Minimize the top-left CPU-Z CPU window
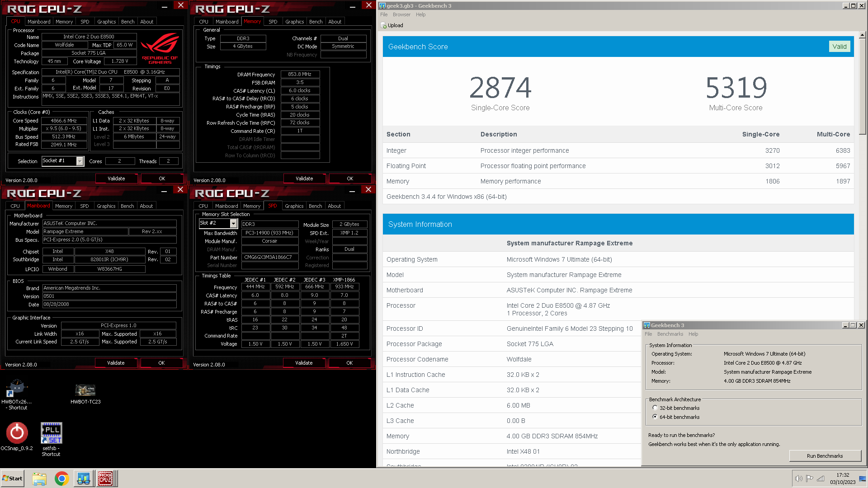This screenshot has width=868, height=488. coord(165,6)
